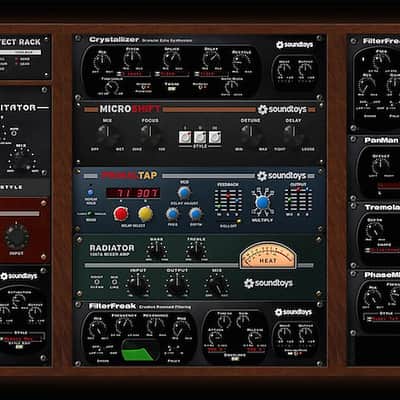
Task: Click the Output knob on center FilterFreak
Action: pos(306,334)
